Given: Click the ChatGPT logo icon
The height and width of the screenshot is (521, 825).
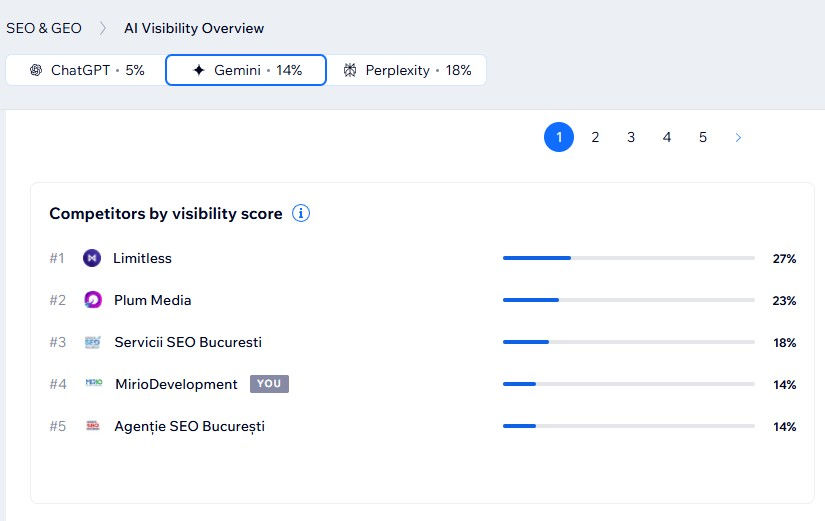Looking at the screenshot, I should 36,70.
